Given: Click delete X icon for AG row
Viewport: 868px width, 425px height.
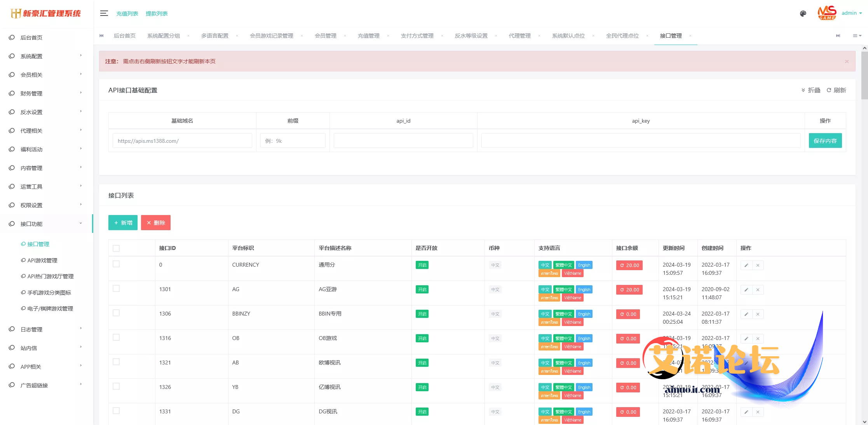Looking at the screenshot, I should point(758,290).
